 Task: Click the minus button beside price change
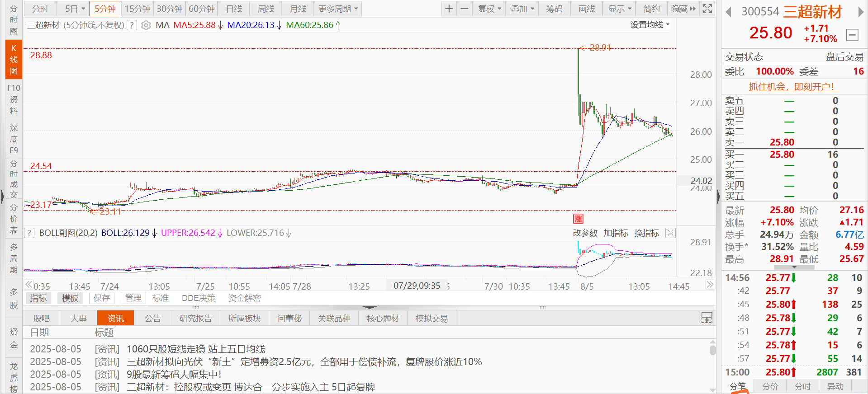[852, 34]
